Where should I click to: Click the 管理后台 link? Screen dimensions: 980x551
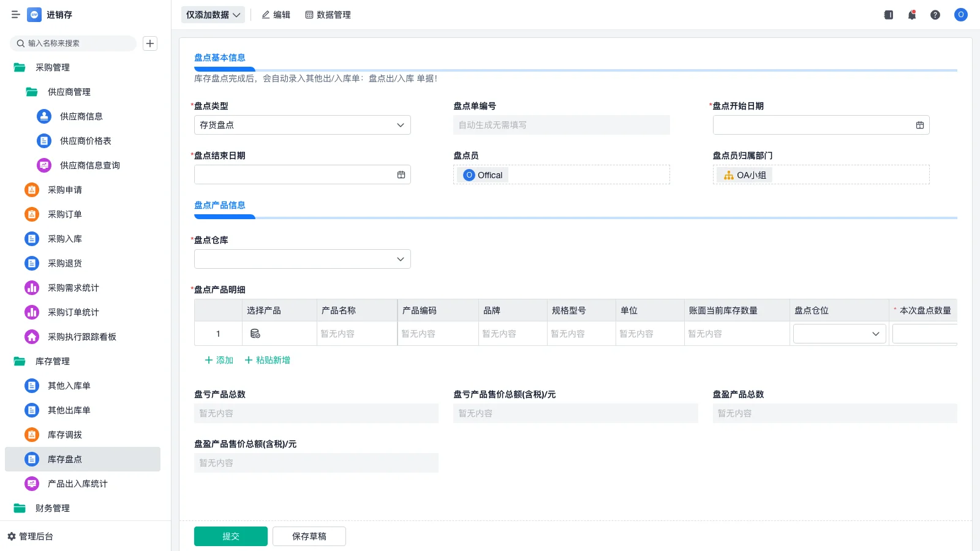point(36,536)
